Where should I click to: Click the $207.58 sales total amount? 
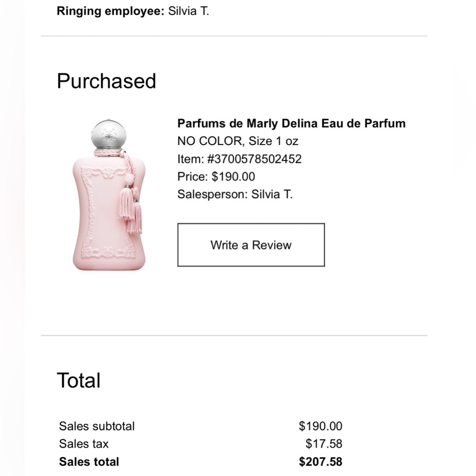(x=320, y=461)
